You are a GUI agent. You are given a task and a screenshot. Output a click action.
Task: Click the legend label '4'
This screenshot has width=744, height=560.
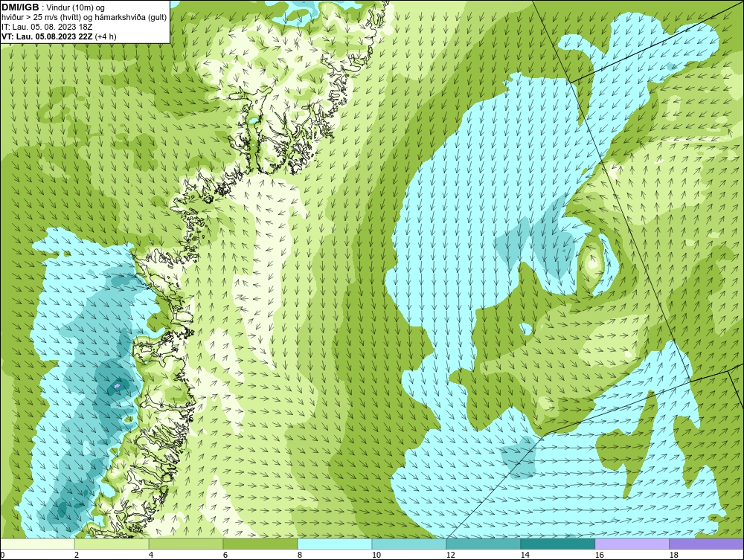(151, 555)
